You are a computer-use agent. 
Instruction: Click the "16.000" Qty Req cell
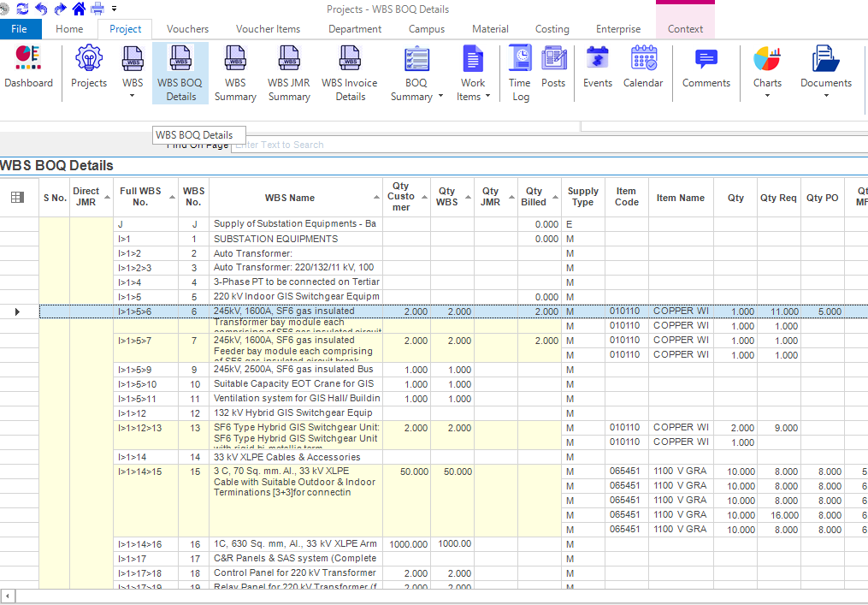778,515
